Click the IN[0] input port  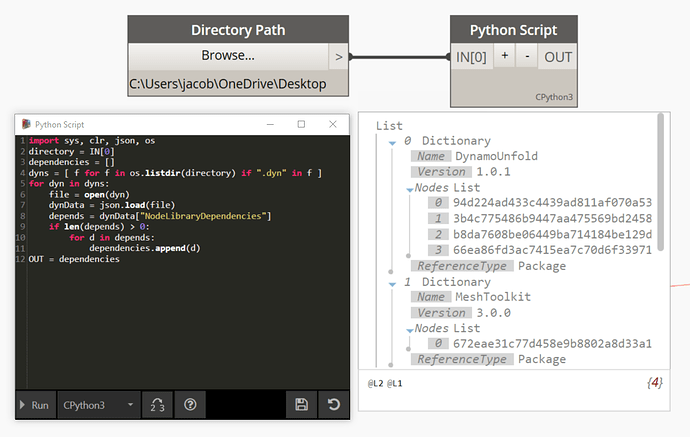[471, 57]
